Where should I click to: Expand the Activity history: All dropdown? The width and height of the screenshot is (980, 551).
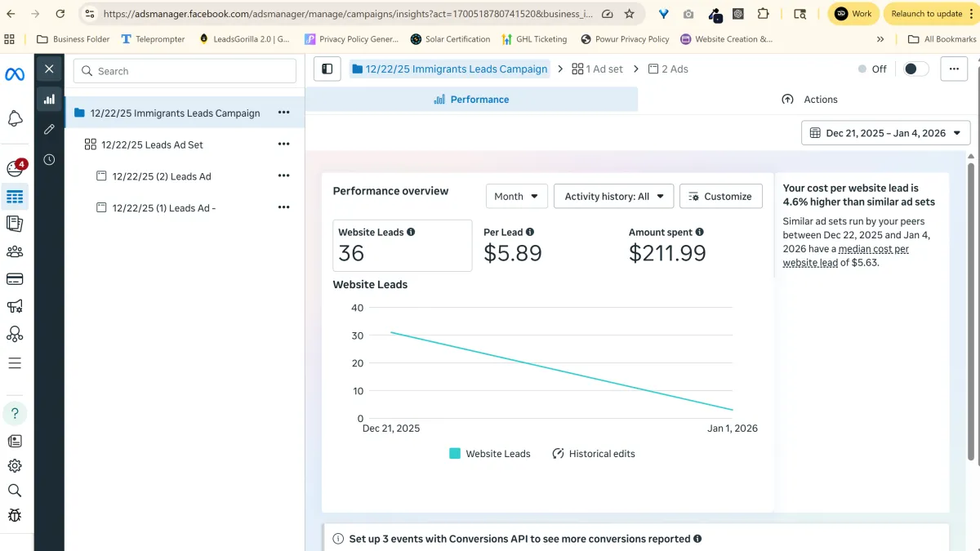point(613,196)
